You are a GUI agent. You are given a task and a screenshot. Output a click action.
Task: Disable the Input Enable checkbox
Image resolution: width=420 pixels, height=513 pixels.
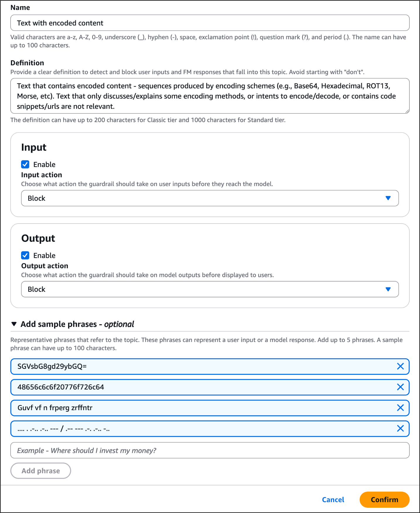pyautogui.click(x=25, y=164)
